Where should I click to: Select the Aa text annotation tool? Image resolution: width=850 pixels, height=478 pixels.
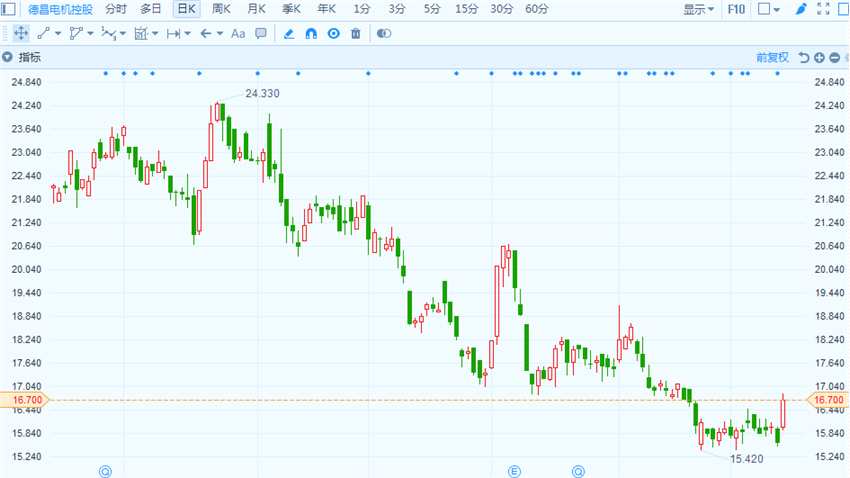coord(238,34)
